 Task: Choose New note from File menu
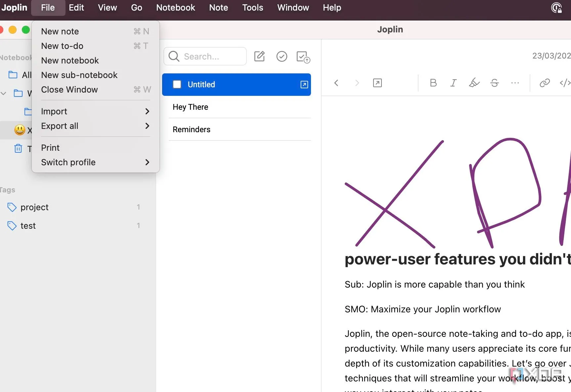coord(96,31)
